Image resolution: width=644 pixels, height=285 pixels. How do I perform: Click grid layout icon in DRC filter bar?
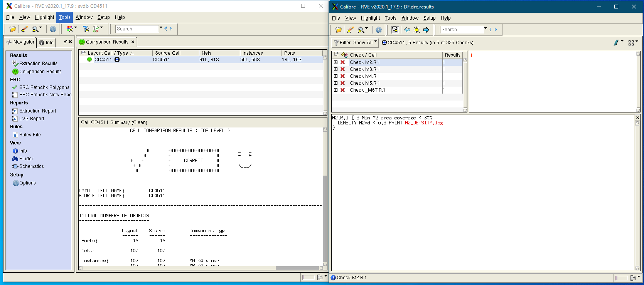(x=631, y=43)
